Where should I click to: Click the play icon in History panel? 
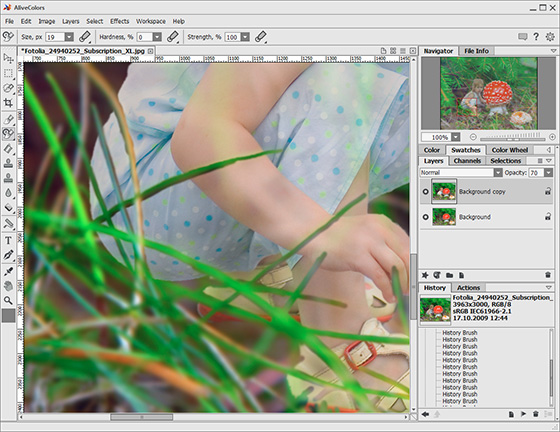(x=523, y=414)
